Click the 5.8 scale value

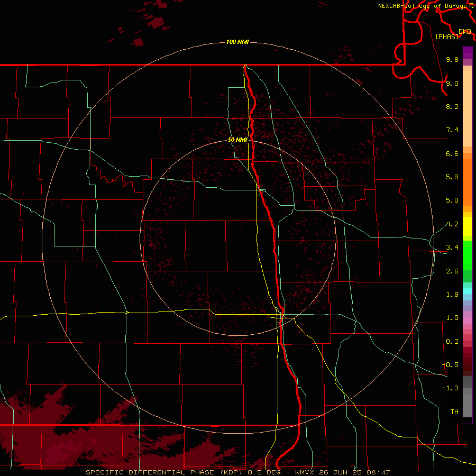click(452, 177)
